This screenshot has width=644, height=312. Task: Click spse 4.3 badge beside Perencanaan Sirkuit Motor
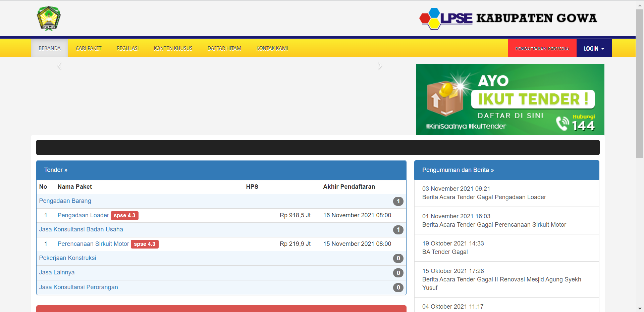(x=145, y=244)
